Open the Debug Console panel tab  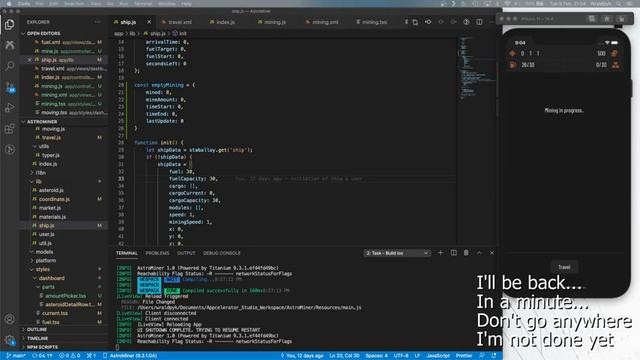point(222,253)
